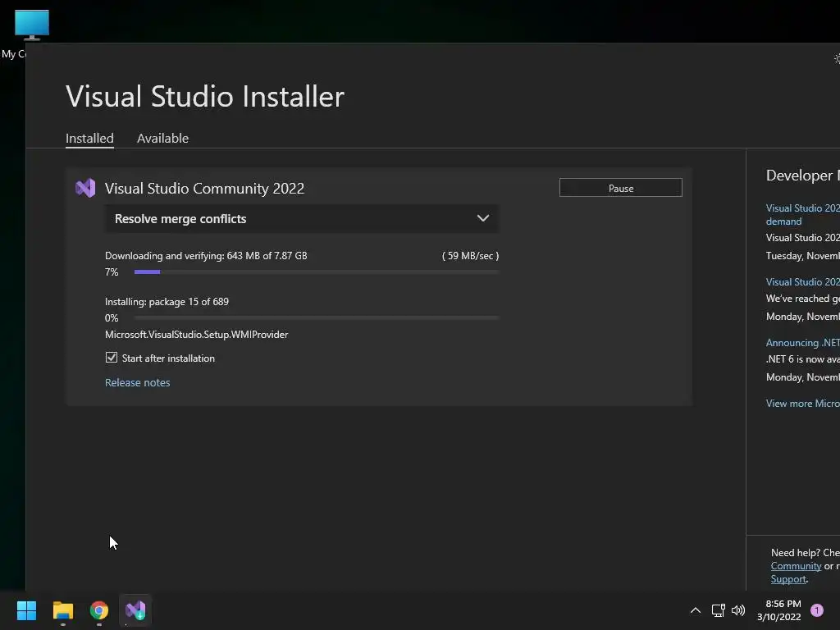Open the second Visual Studio 2022 news headline

coord(802,282)
